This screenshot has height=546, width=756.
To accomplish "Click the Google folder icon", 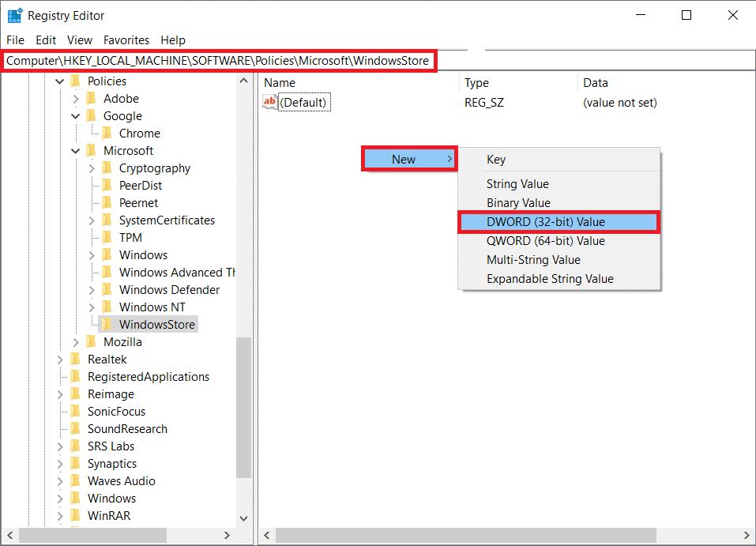I will pyautogui.click(x=91, y=116).
